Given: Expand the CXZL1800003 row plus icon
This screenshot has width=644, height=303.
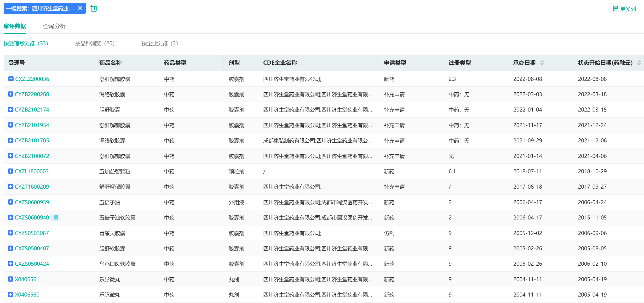Looking at the screenshot, I should (11, 171).
